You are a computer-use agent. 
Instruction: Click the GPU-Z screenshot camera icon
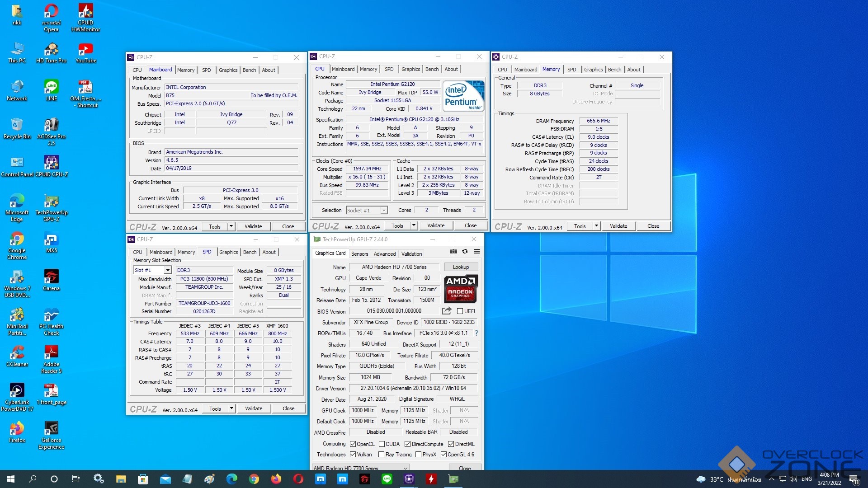click(x=453, y=251)
